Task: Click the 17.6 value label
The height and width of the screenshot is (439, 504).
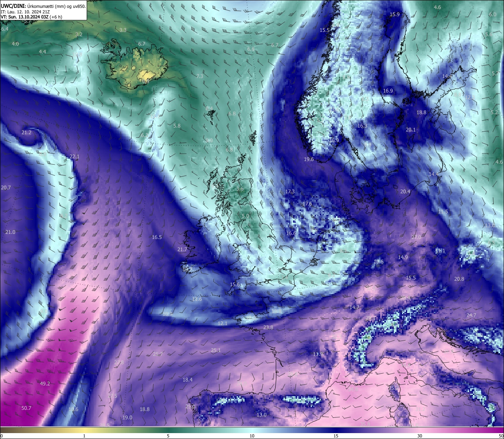Action: click(307, 204)
